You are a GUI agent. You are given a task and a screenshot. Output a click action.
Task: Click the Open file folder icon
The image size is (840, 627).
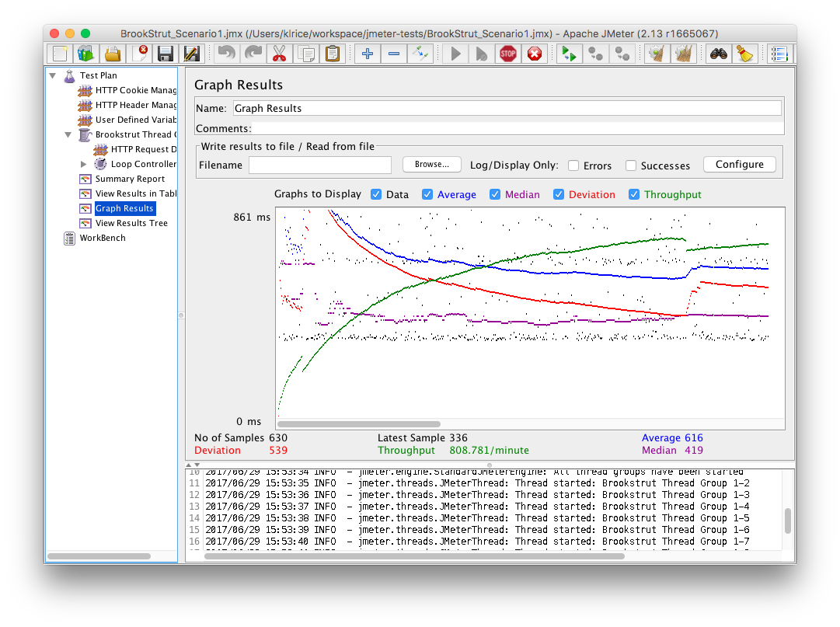113,54
